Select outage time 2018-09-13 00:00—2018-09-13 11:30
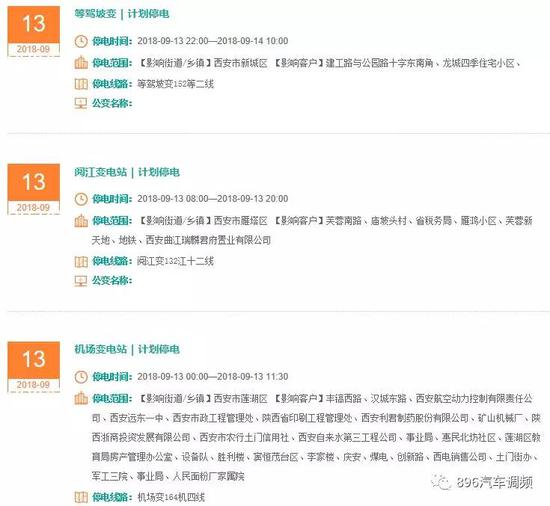Viewport: 550px width, 506px height. click(213, 377)
